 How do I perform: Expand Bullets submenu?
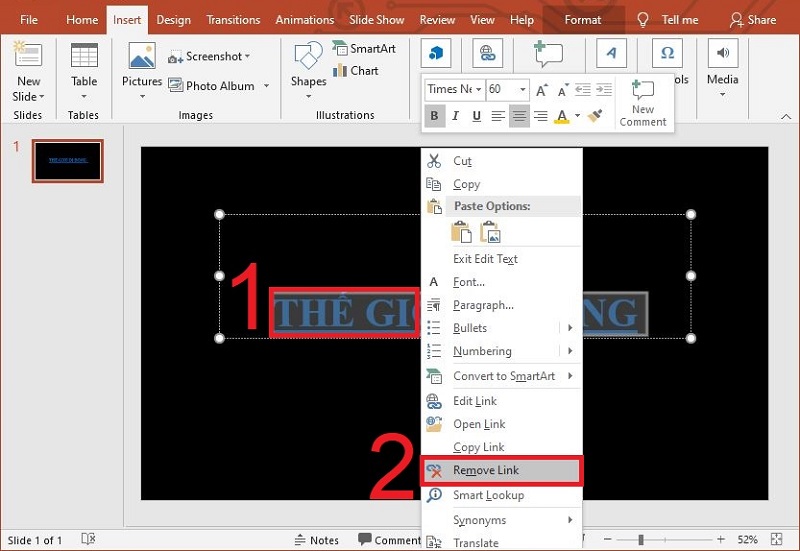coord(570,328)
